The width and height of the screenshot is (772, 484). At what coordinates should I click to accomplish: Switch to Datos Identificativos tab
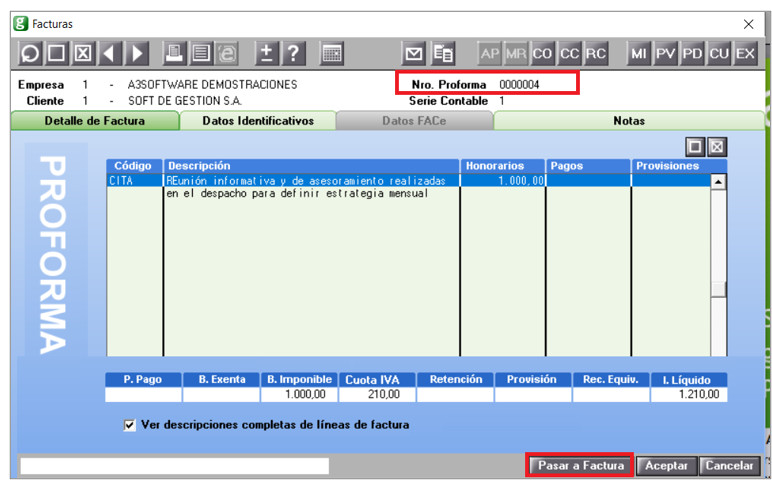(x=258, y=121)
